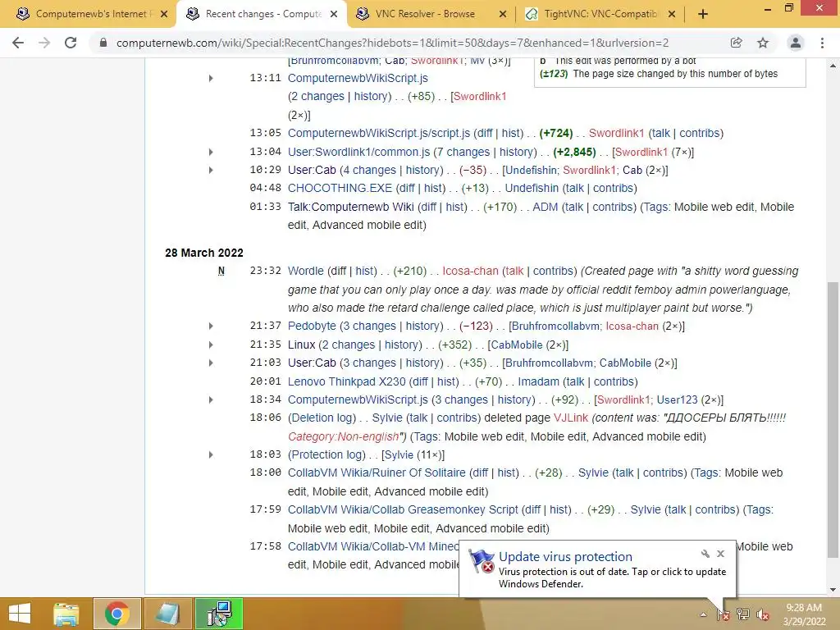
Task: Expand the 18:03 Protection log group
Action: click(211, 454)
